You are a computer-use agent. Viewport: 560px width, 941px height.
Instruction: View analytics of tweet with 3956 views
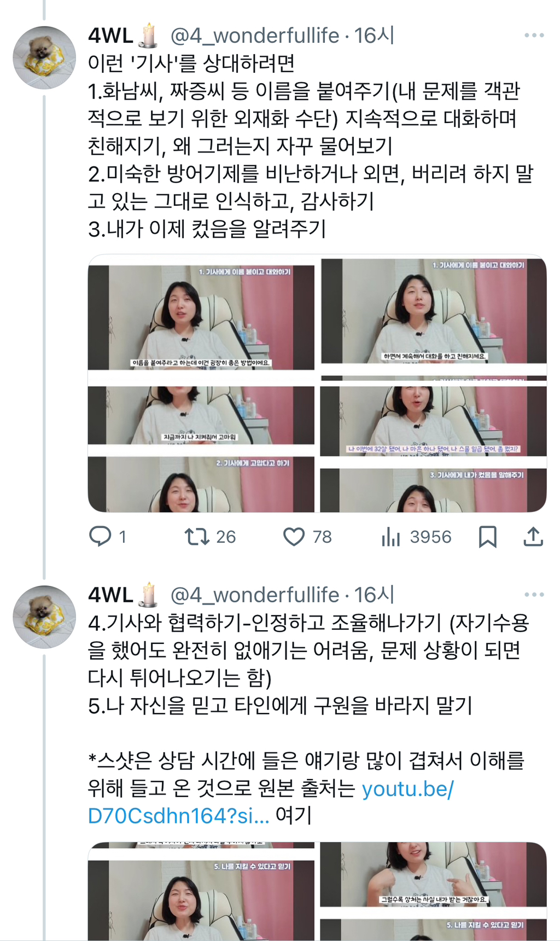416,537
